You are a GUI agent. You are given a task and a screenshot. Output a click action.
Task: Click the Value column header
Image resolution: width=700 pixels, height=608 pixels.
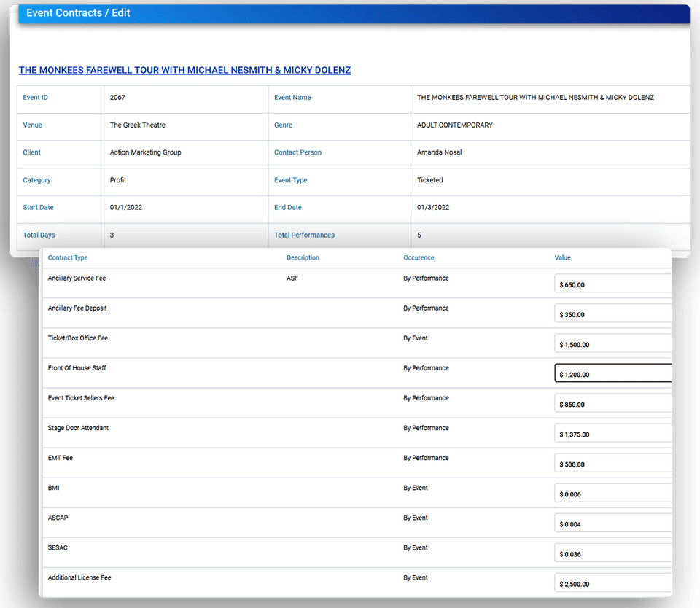click(x=562, y=257)
